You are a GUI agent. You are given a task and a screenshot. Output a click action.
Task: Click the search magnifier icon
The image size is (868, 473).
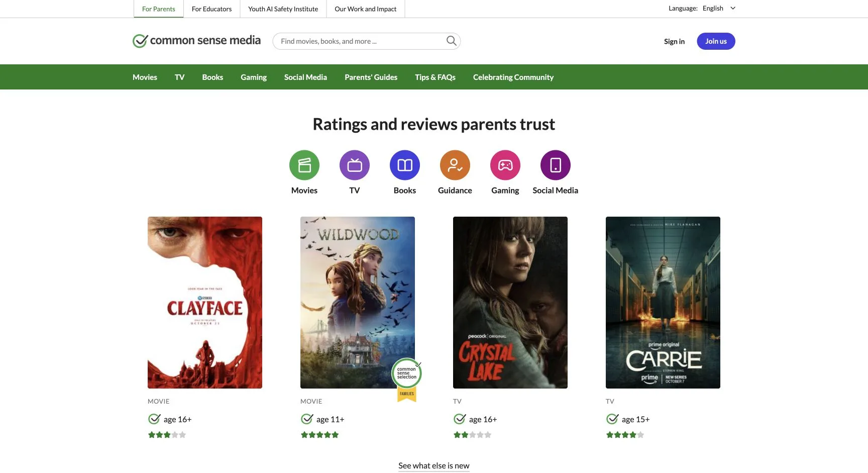[452, 41]
